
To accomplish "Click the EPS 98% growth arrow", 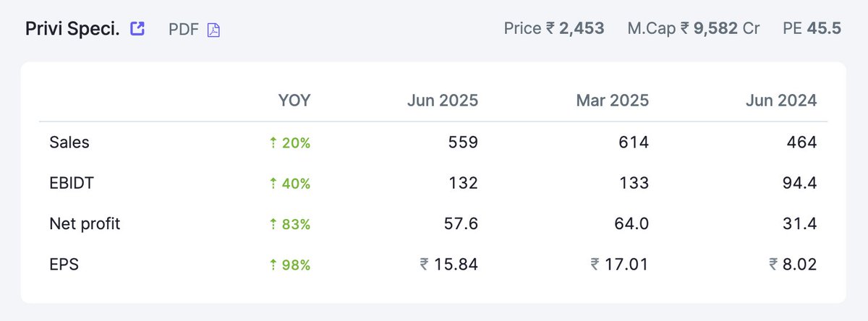I will (273, 265).
